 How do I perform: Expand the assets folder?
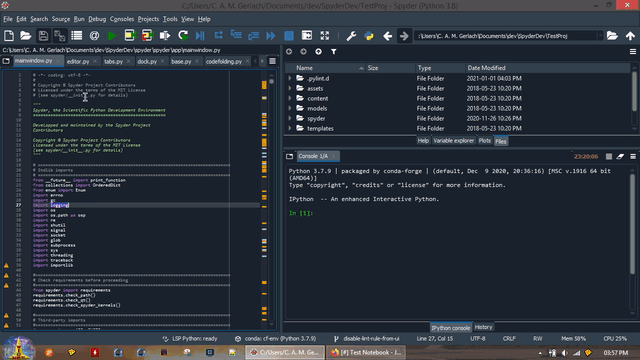click(290, 88)
